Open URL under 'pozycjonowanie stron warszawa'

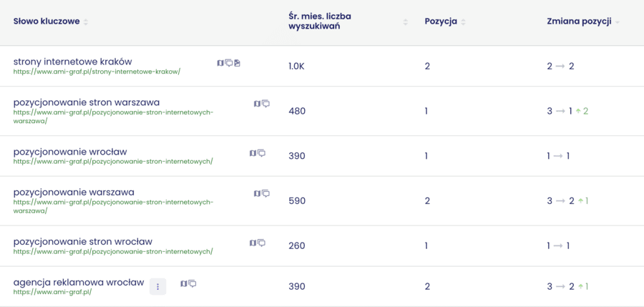coord(113,117)
